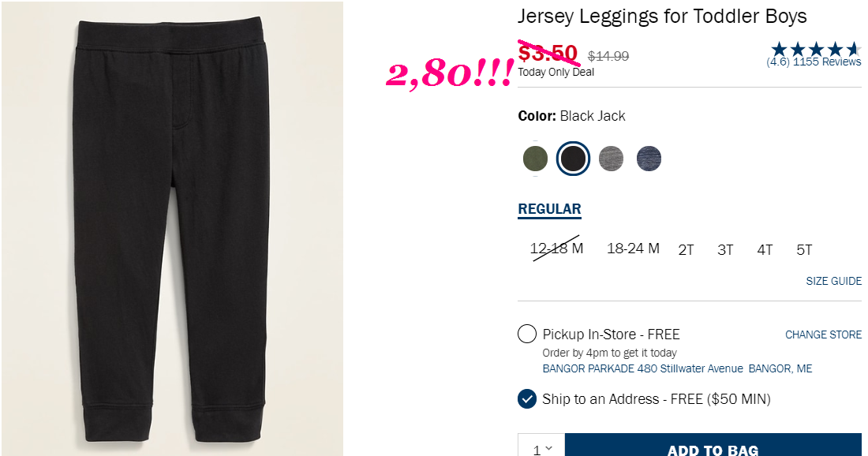This screenshot has width=868, height=456.
Task: Open the 1155 Reviews link
Action: tap(827, 62)
